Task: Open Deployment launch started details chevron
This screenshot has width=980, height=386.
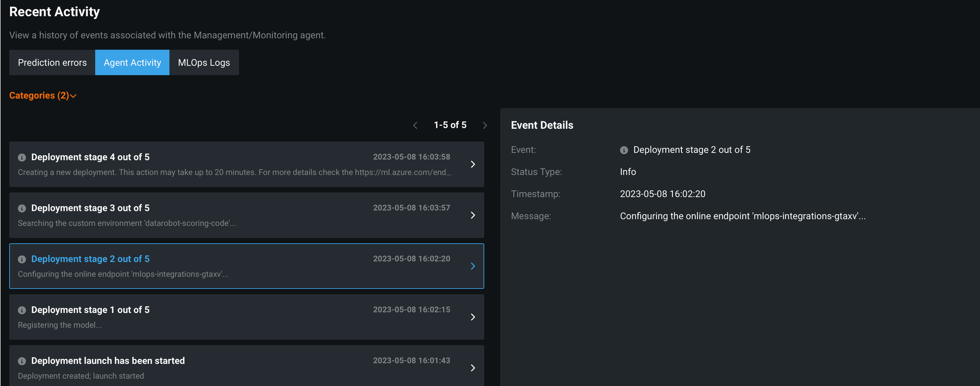Action: (473, 368)
